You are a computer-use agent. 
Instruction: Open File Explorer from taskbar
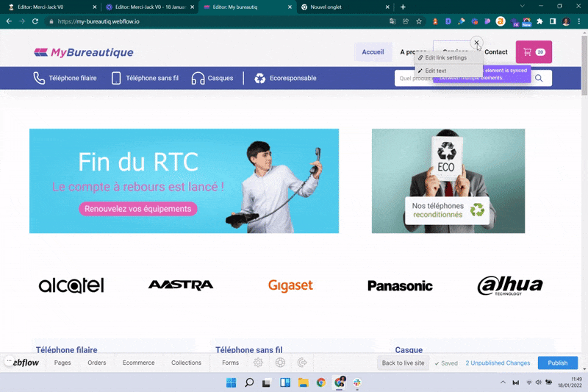[x=303, y=382]
